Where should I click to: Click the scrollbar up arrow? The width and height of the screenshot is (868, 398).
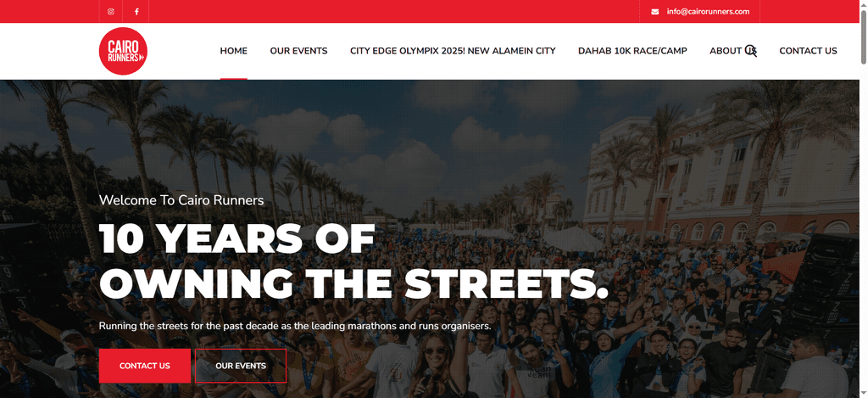pyautogui.click(x=864, y=4)
